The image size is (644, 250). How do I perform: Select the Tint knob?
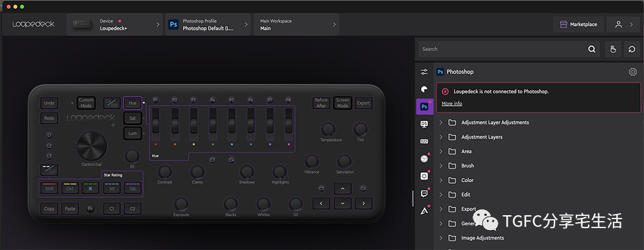pyautogui.click(x=360, y=129)
